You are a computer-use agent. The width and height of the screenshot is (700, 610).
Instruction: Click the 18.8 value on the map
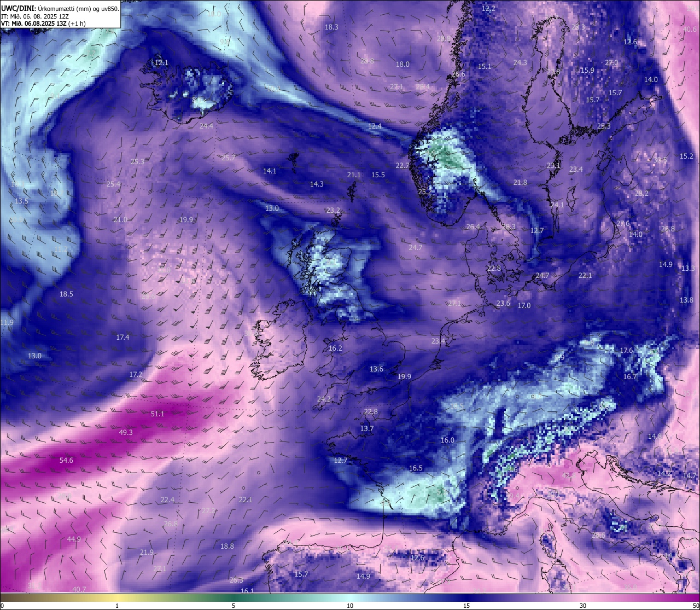coord(227,546)
